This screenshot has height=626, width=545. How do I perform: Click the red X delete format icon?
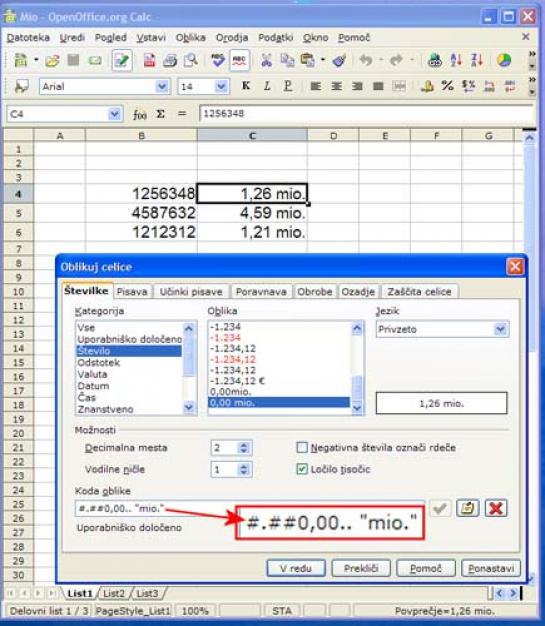pos(496,508)
